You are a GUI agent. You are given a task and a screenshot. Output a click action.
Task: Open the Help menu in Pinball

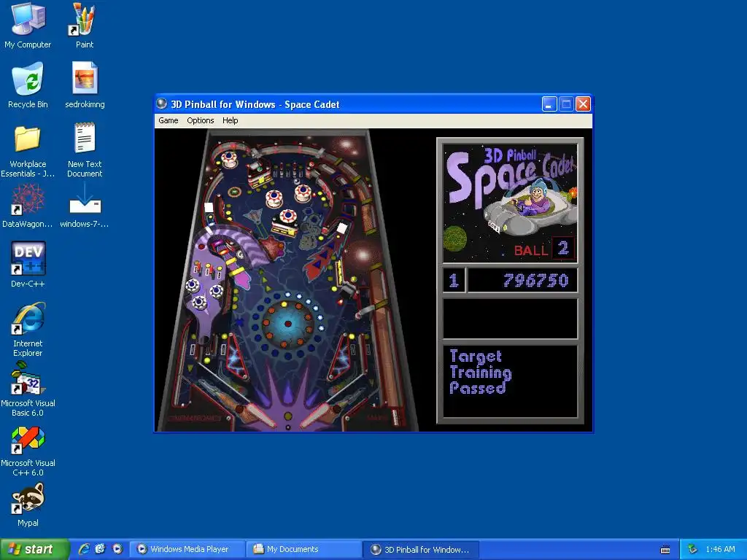point(230,120)
